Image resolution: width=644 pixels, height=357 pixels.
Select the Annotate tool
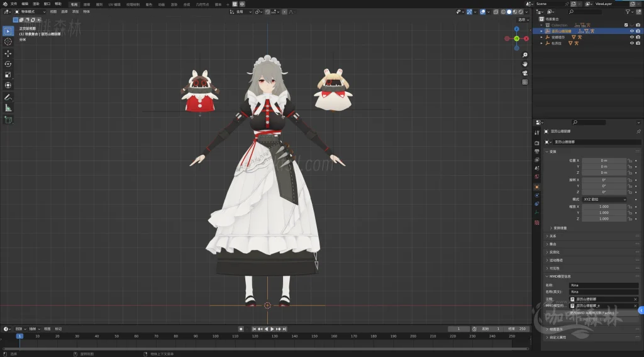(x=8, y=98)
